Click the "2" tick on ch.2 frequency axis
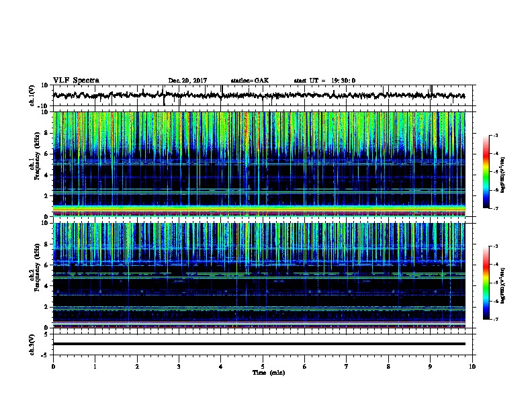532x411 pixels. coord(47,307)
